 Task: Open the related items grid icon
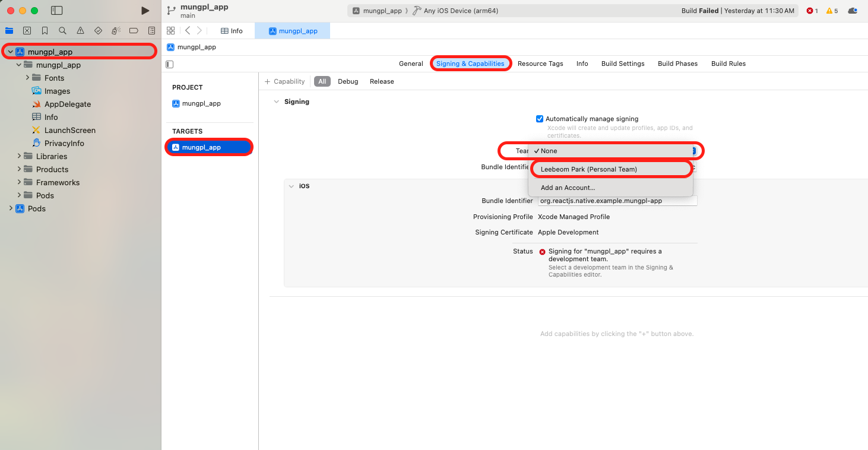pos(171,30)
